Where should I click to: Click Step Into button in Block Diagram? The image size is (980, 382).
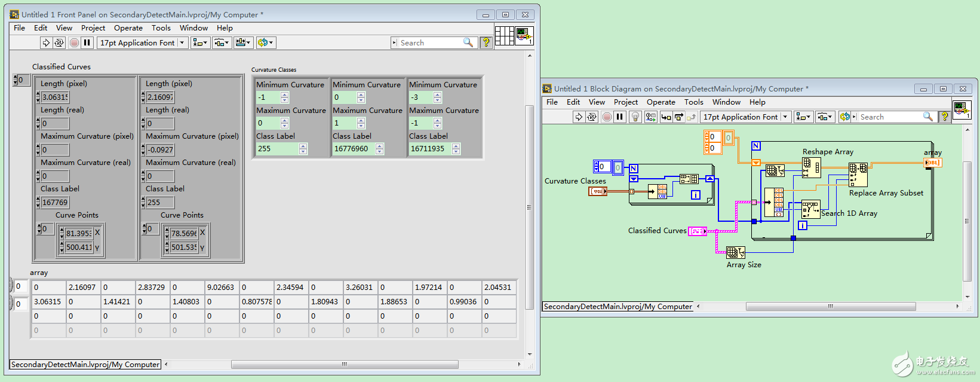[666, 117]
